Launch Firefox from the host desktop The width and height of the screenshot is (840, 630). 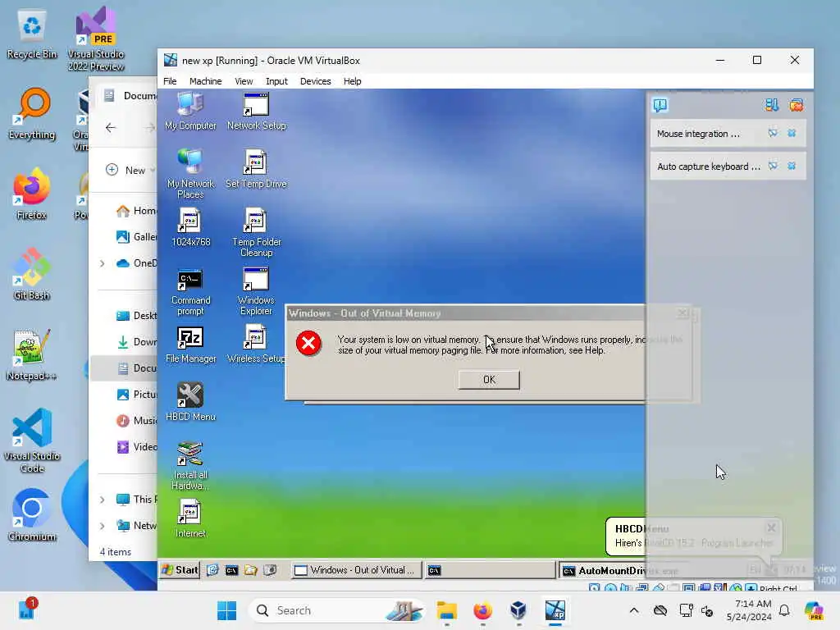(32, 194)
